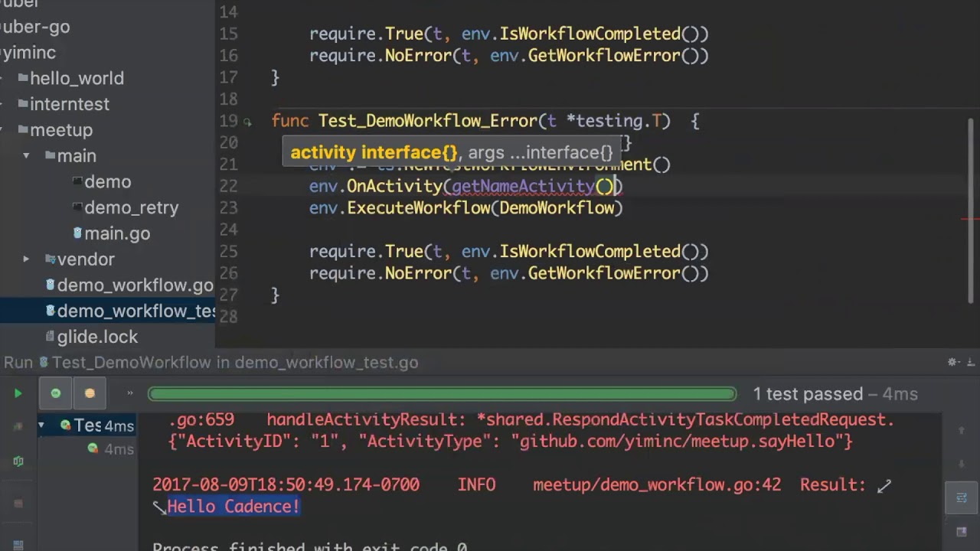Click getNameActivity underlined in line 22
This screenshot has width=980, height=551.
[x=523, y=186]
